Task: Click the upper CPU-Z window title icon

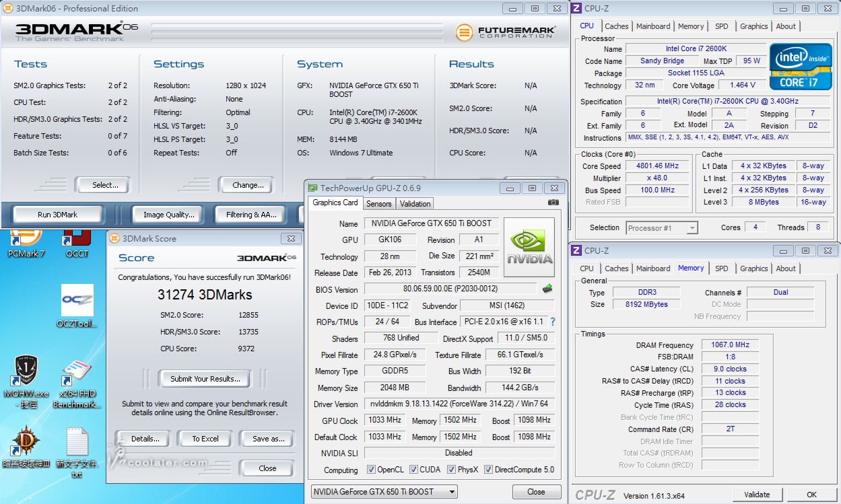Action: (576, 9)
